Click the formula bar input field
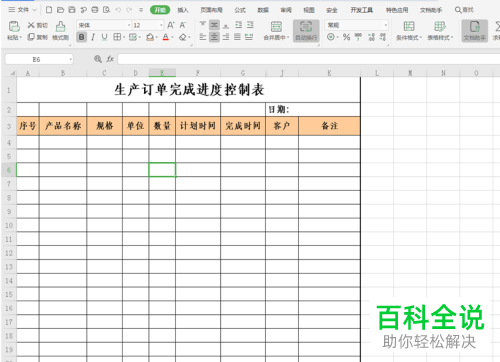The height and width of the screenshot is (362, 500). (309, 59)
